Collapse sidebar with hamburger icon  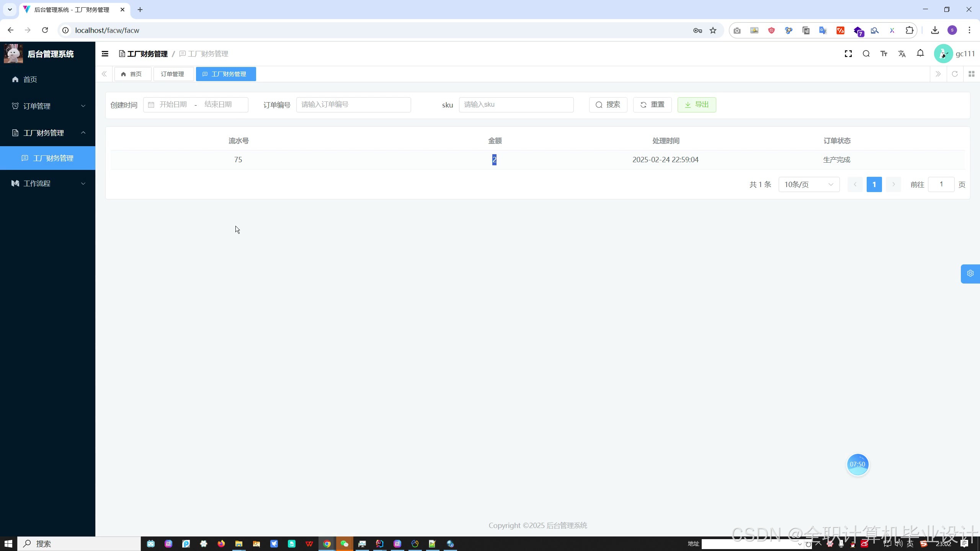(x=105, y=54)
